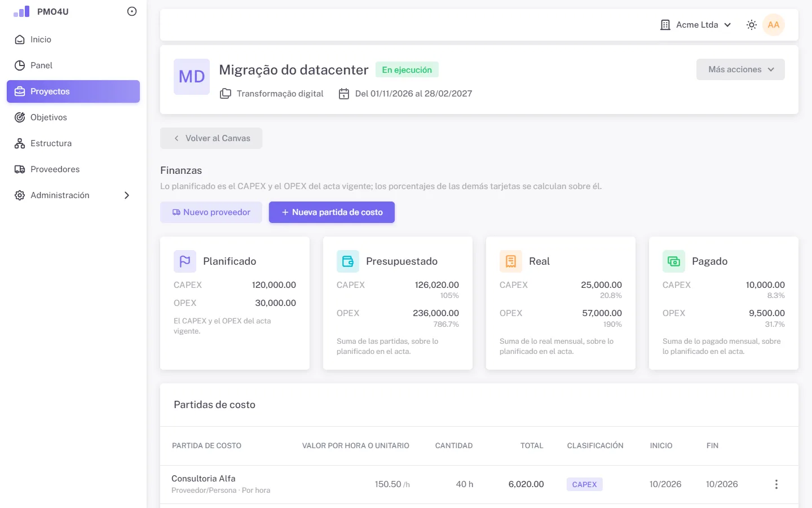The width and height of the screenshot is (812, 508).
Task: Click the building icon beside Acme Ltda
Action: pos(665,25)
